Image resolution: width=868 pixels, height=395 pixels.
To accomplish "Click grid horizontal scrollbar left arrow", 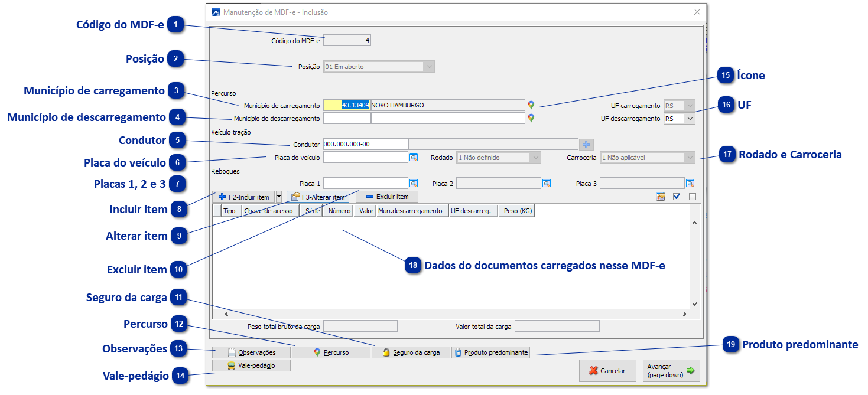I will coord(225,314).
